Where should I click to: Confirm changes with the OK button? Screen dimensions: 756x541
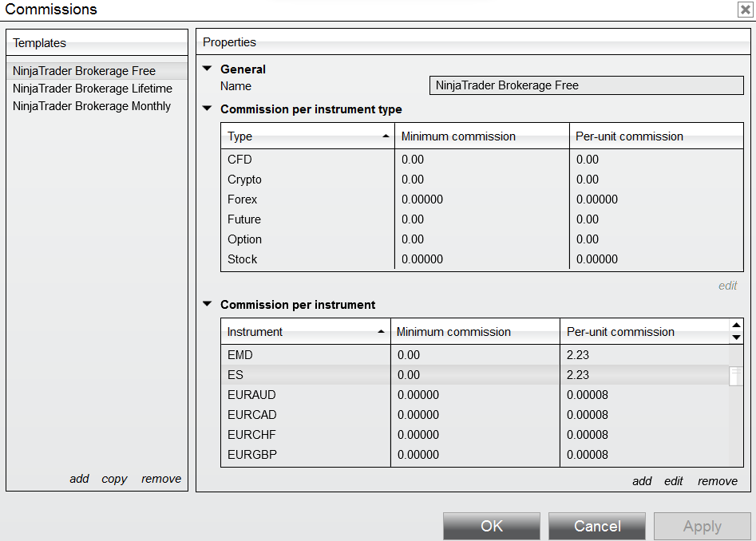pos(492,526)
